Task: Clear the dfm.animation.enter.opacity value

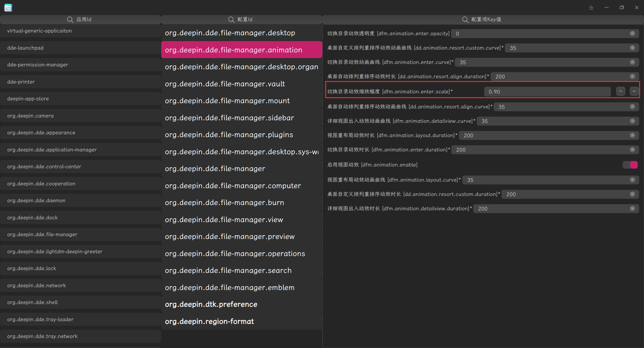Action: click(x=632, y=34)
